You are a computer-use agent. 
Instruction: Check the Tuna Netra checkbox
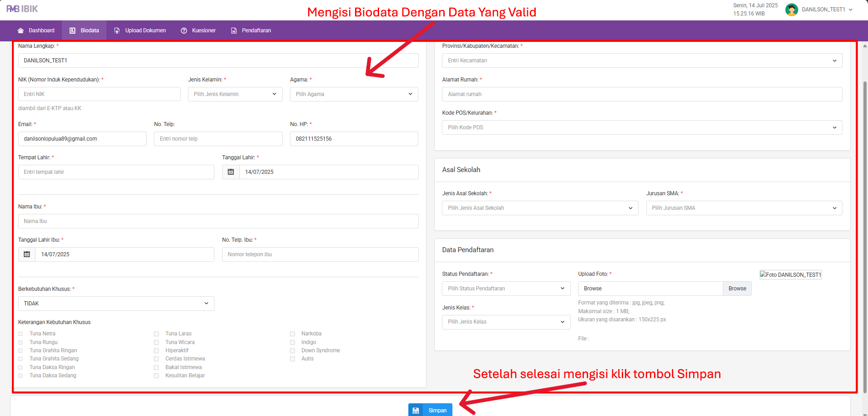pyautogui.click(x=20, y=334)
